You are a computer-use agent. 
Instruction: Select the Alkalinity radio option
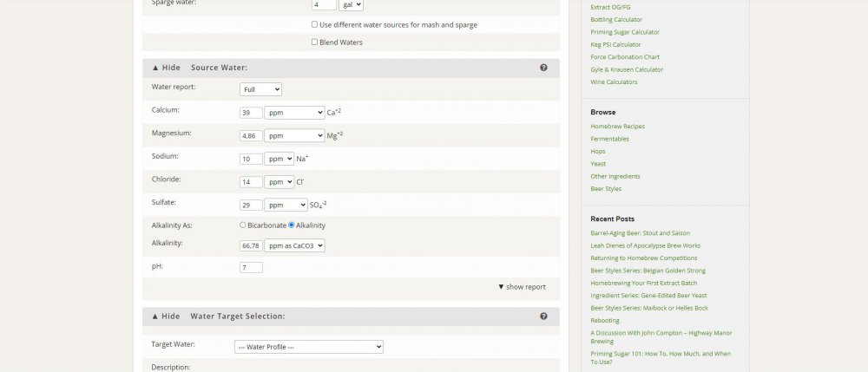292,225
